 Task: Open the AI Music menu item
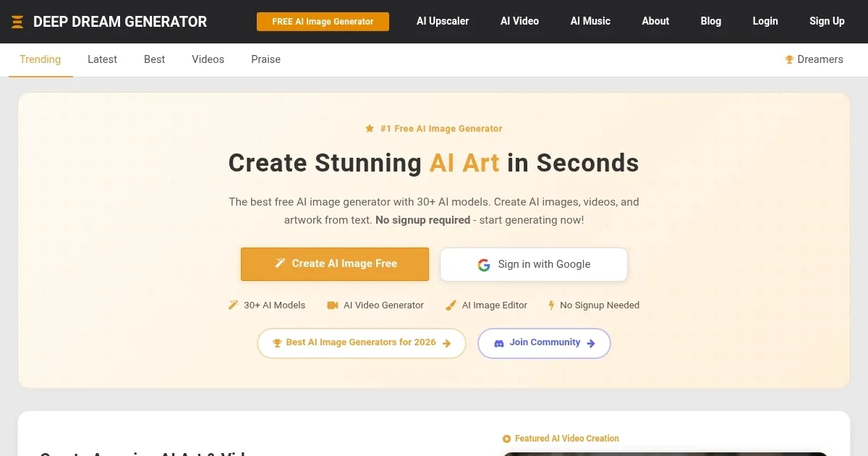point(590,21)
